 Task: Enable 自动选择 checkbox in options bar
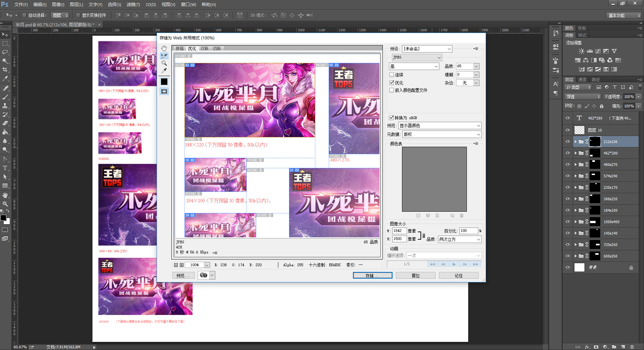[24, 15]
